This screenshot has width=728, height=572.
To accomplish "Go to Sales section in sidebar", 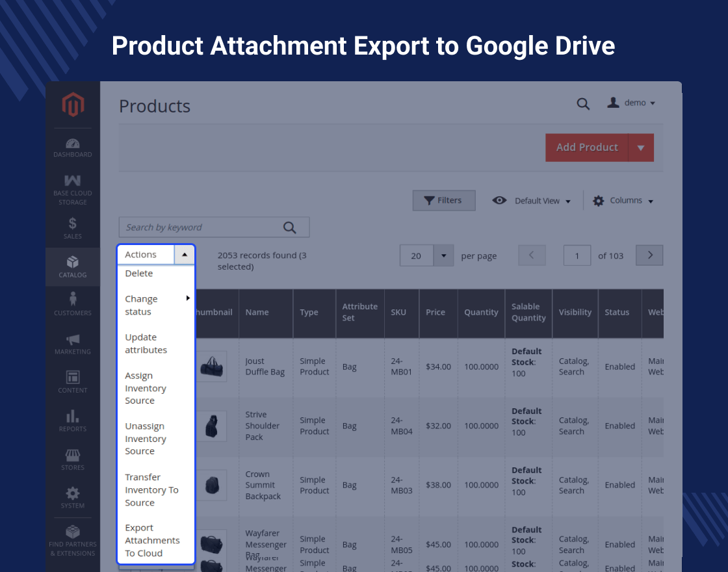I will (x=73, y=228).
